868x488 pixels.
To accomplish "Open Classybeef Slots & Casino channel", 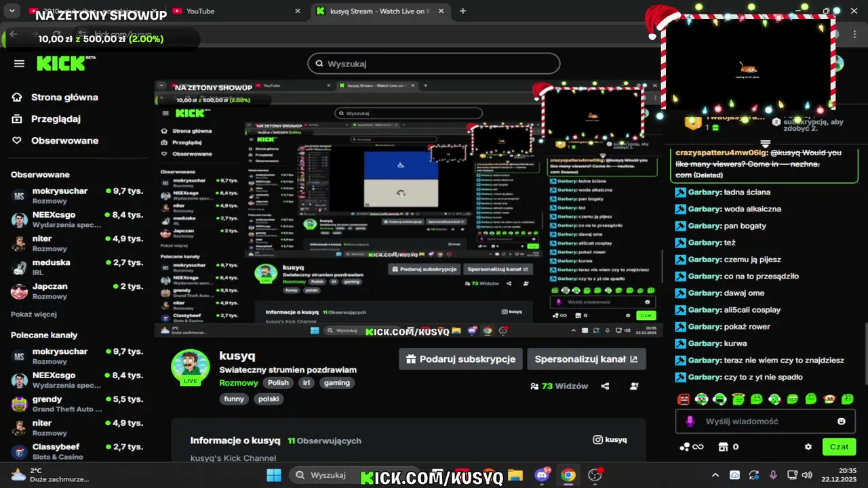I will click(77, 451).
